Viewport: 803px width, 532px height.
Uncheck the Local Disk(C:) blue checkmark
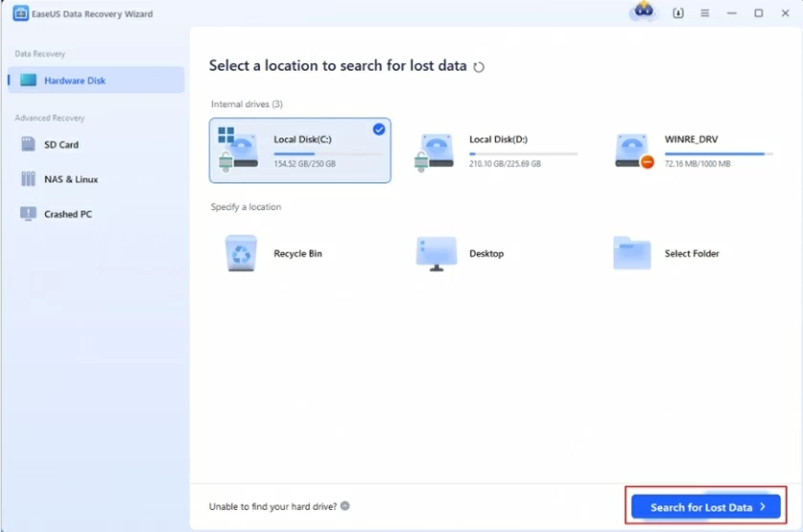[379, 129]
